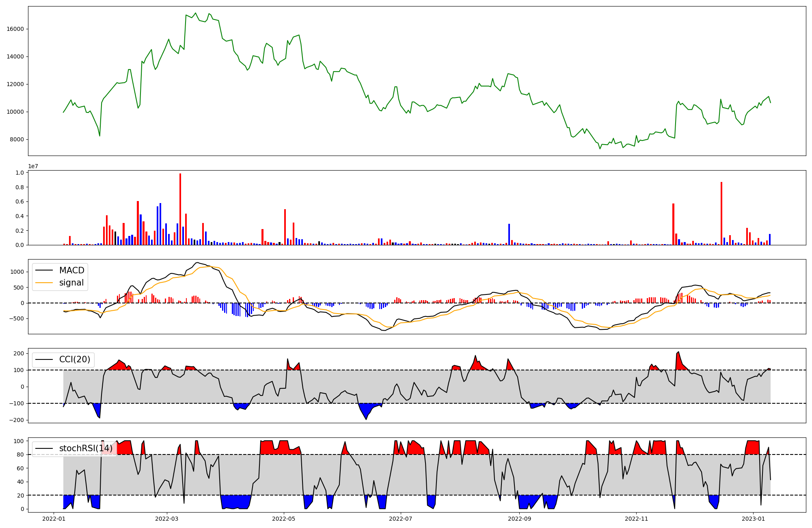Click the signal legend text

pyautogui.click(x=71, y=283)
